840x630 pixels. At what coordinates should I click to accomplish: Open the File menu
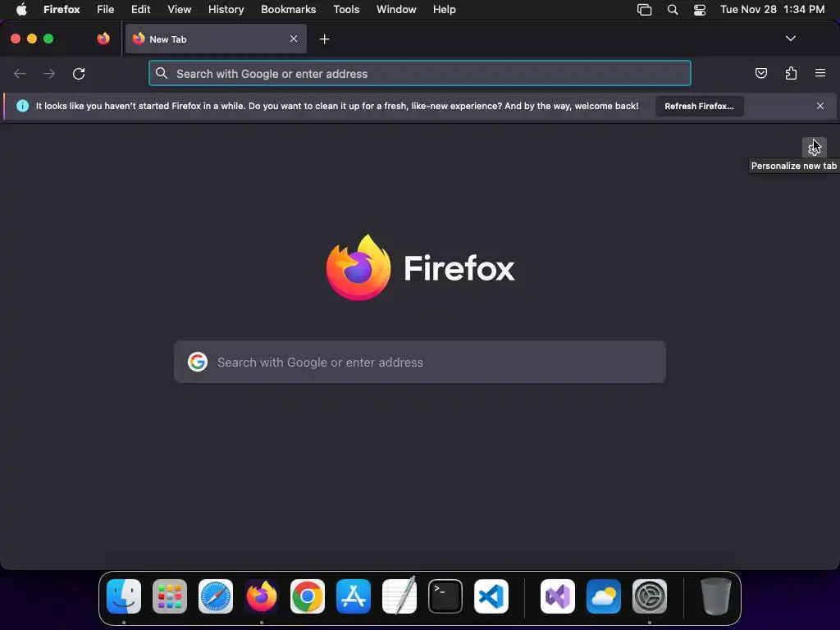click(x=106, y=10)
